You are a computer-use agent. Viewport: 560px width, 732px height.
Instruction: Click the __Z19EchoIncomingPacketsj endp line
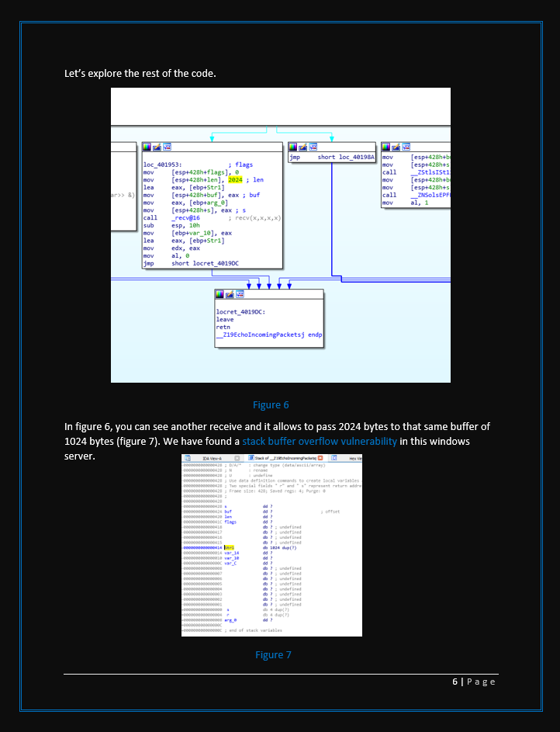point(269,335)
